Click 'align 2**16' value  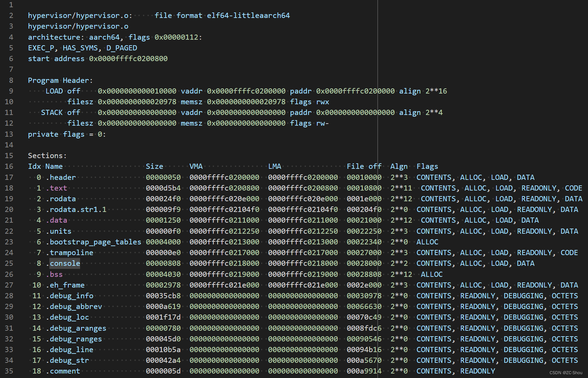(423, 91)
